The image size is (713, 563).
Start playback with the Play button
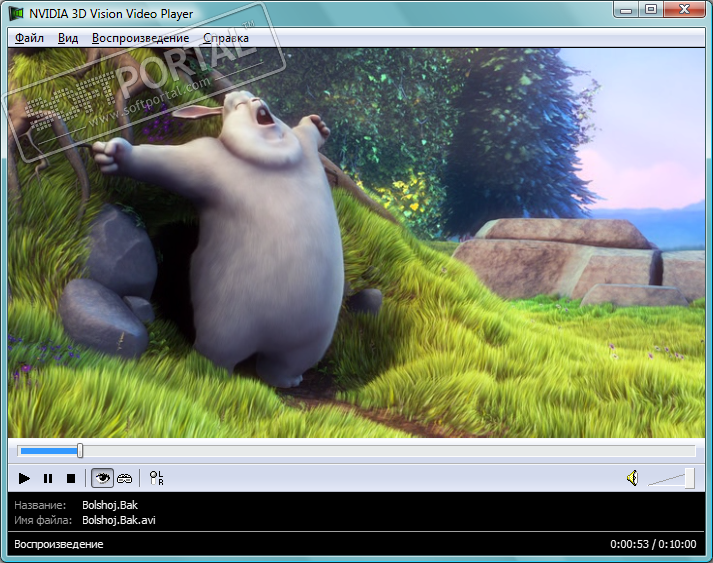[24, 478]
